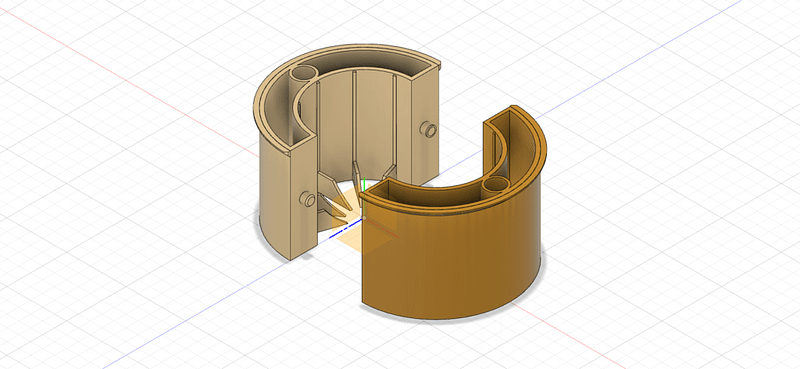This screenshot has width=800, height=369.
Task: Click the origin point at the axes center
Action: point(364,218)
